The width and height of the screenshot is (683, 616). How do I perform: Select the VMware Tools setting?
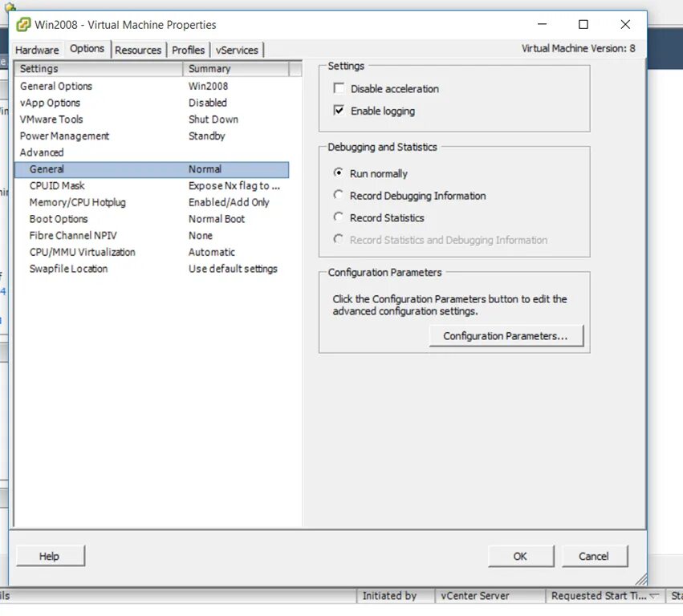(152, 120)
